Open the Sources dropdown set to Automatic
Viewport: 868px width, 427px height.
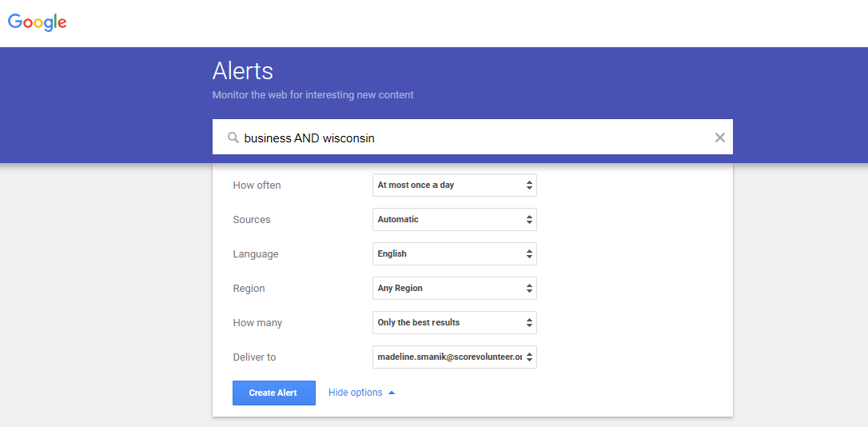[x=455, y=219]
